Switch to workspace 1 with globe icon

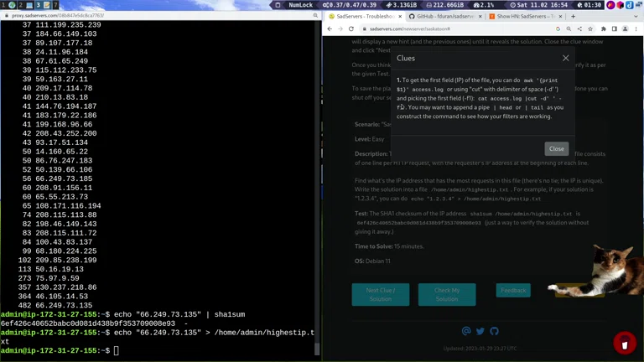coord(8,5)
